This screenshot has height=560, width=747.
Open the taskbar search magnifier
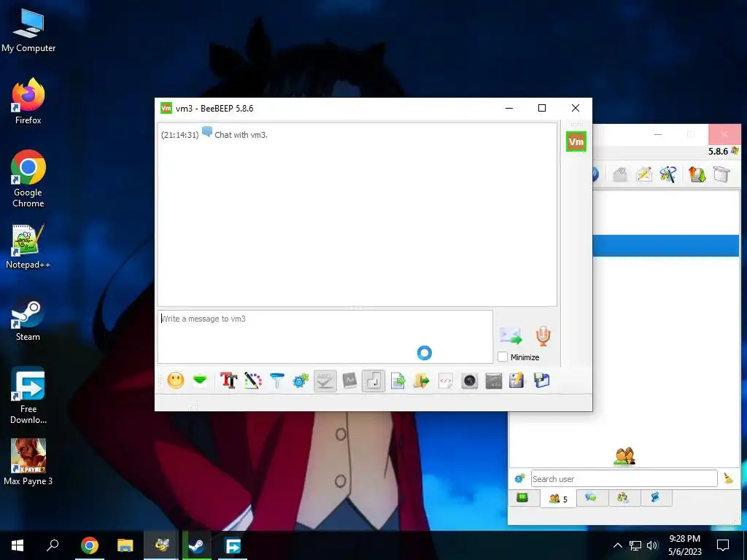(53, 545)
